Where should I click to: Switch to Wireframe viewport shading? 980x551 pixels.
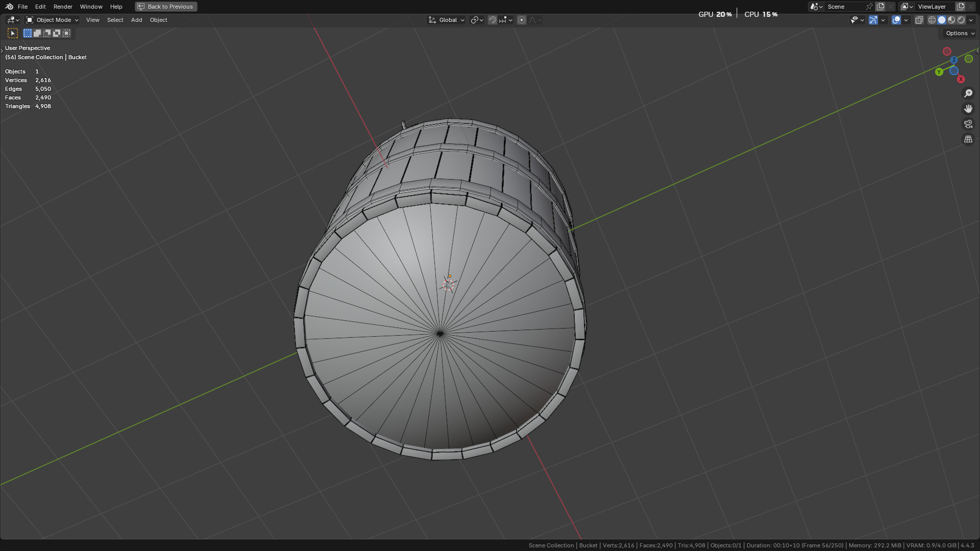(x=932, y=20)
